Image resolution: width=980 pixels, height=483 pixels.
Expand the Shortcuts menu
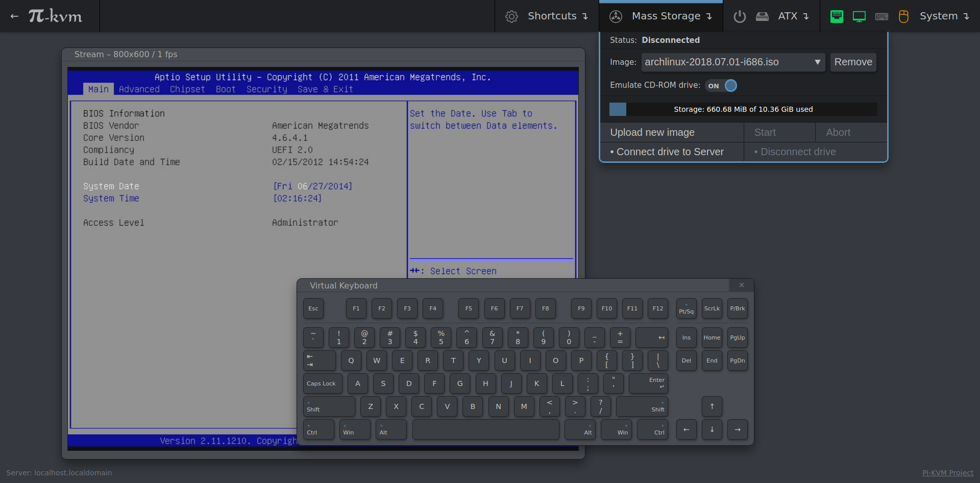[x=546, y=16]
